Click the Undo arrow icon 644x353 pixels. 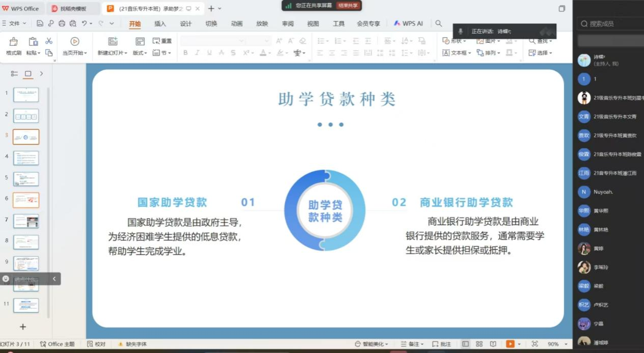click(x=85, y=23)
